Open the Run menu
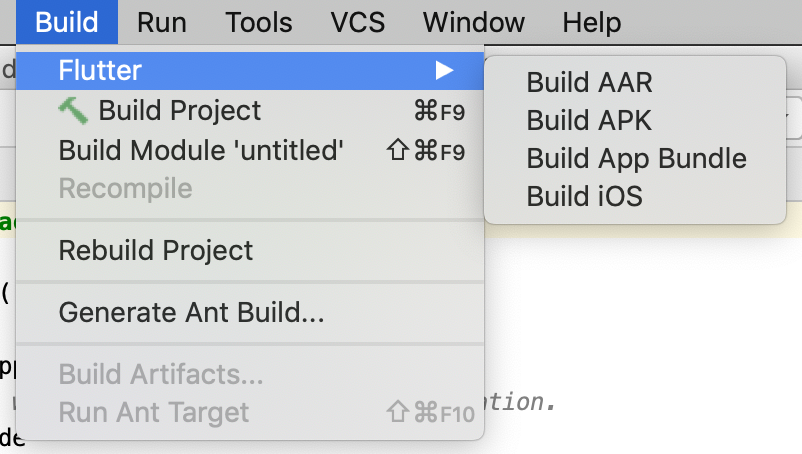The width and height of the screenshot is (802, 454). [161, 22]
